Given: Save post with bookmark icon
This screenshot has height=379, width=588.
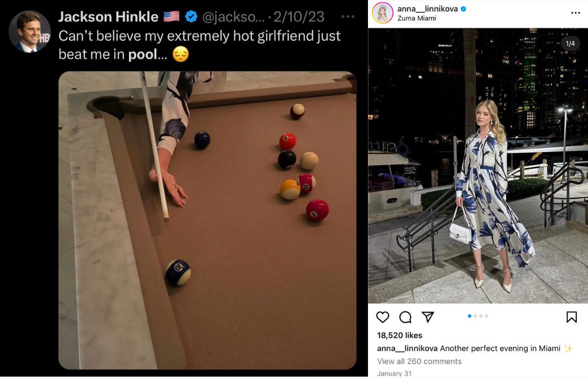Looking at the screenshot, I should [x=571, y=317].
